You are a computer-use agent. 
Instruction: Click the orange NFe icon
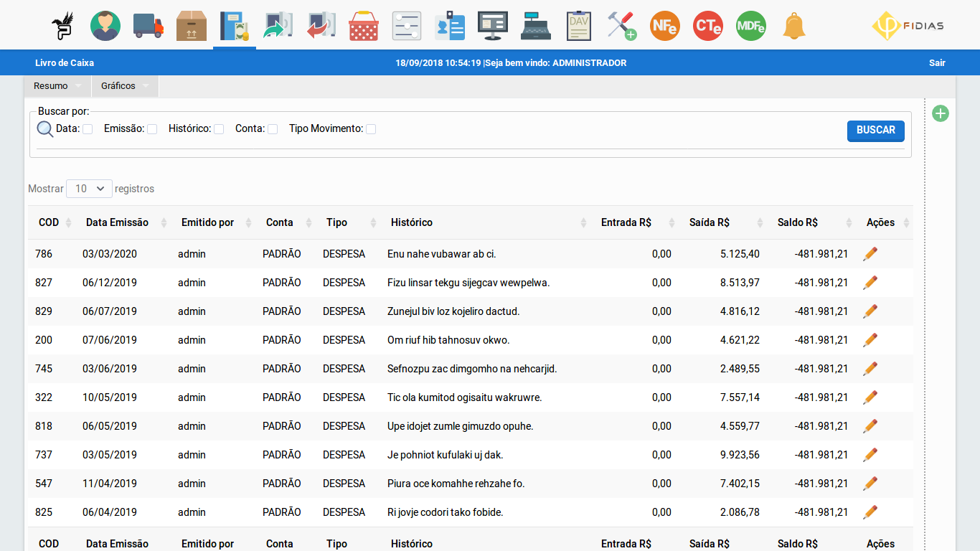click(x=665, y=26)
